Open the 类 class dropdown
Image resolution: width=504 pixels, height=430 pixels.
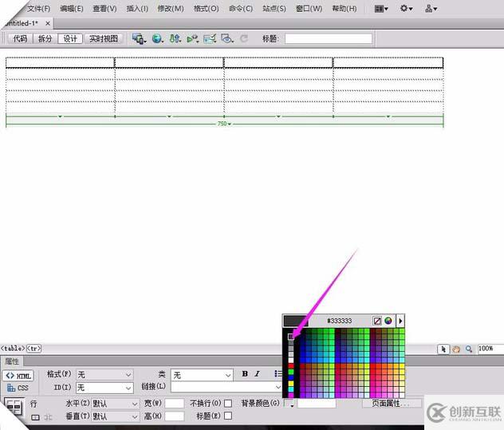(x=202, y=375)
